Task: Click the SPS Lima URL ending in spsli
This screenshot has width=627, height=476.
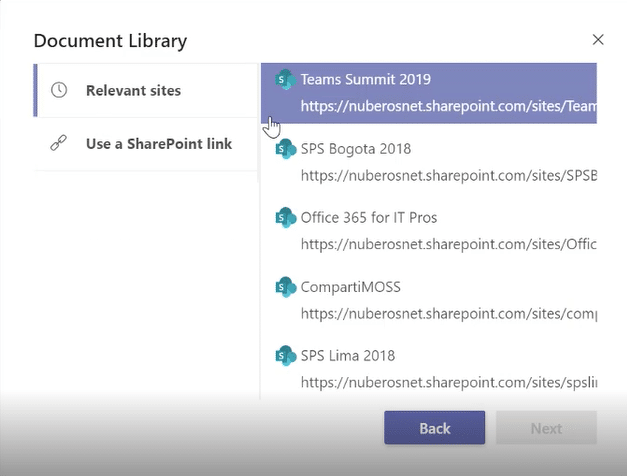Action: [x=449, y=382]
